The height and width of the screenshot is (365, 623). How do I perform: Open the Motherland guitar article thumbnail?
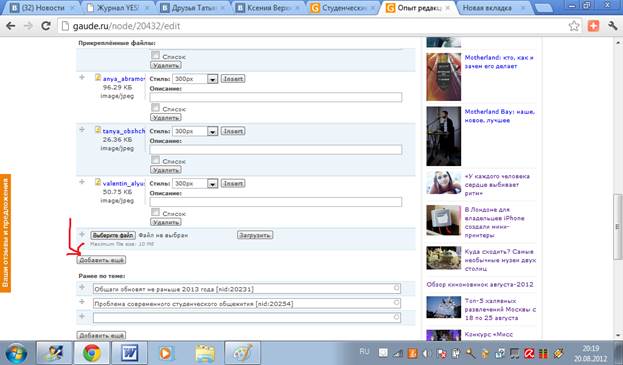(x=443, y=77)
